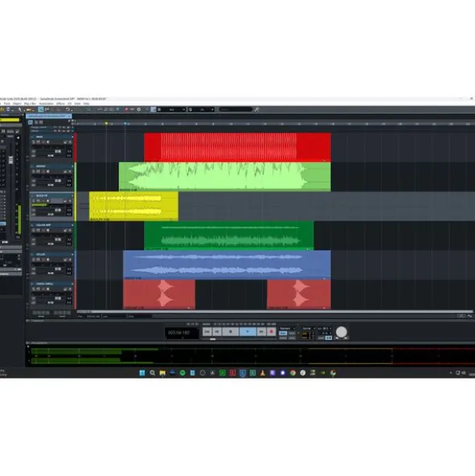
Task: Open the Track menu
Action: click(x=7, y=104)
